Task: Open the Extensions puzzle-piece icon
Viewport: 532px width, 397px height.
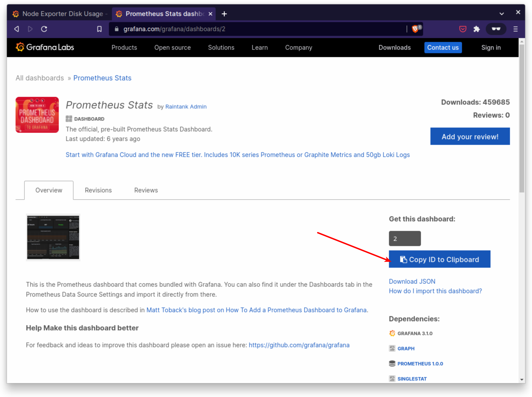Action: 476,29
